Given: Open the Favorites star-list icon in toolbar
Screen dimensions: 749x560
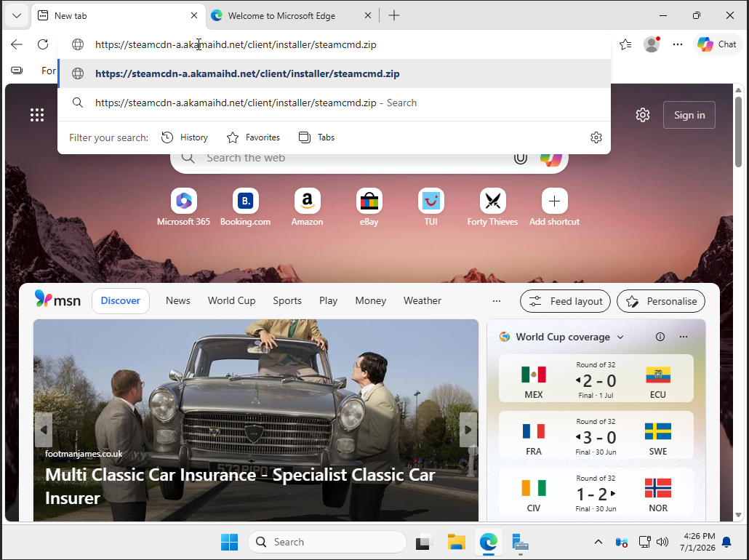Looking at the screenshot, I should [x=625, y=44].
